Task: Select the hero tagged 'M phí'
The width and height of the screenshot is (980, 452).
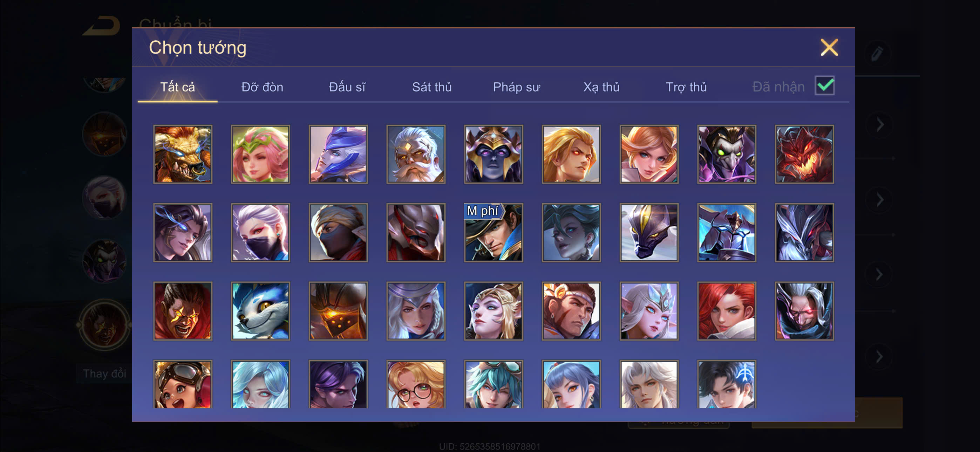Action: 494,232
